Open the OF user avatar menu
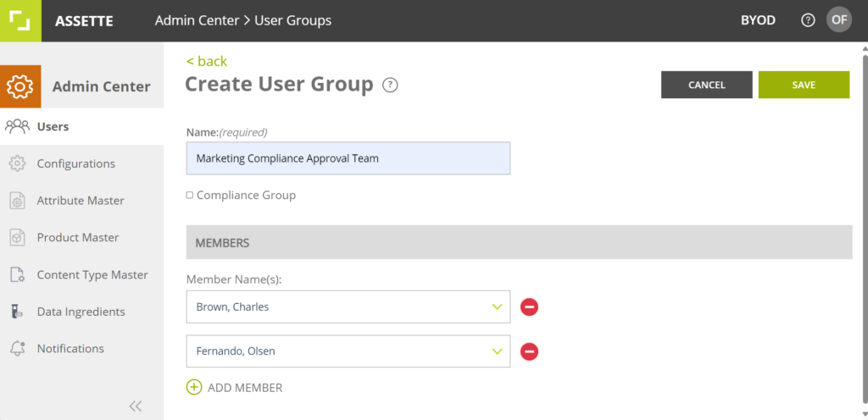Viewport: 868px width, 420px height. tap(838, 19)
